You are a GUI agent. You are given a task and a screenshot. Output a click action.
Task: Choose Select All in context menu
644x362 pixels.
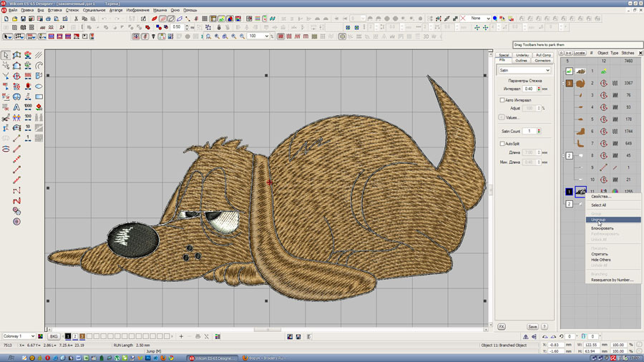(598, 205)
